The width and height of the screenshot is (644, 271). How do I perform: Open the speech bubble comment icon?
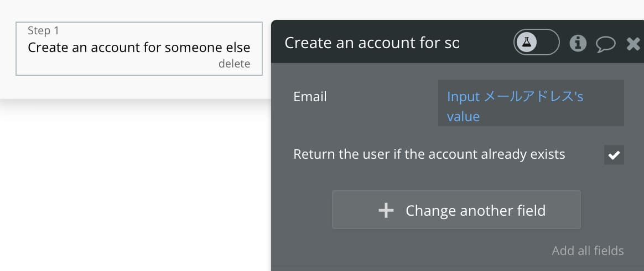[606, 44]
